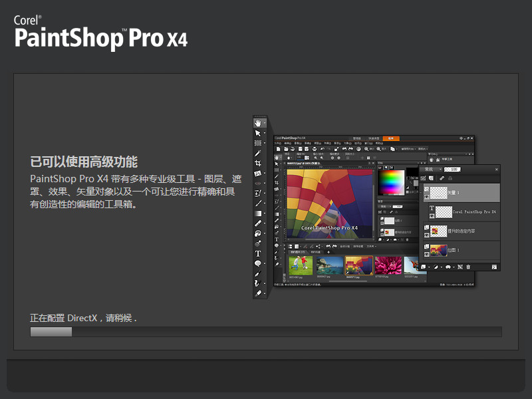Click the zoom out magnifier in the toolbar
Viewport: 532px width, 399px height.
[366, 149]
